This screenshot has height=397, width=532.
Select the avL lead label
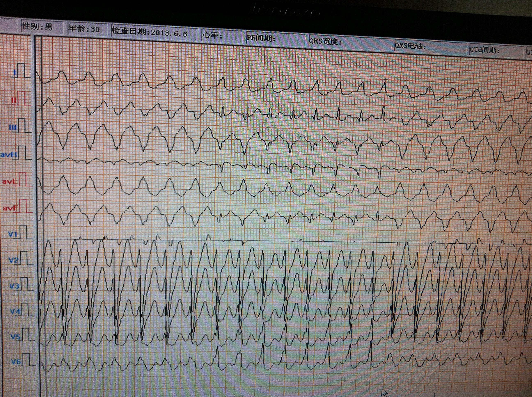pyautogui.click(x=10, y=181)
